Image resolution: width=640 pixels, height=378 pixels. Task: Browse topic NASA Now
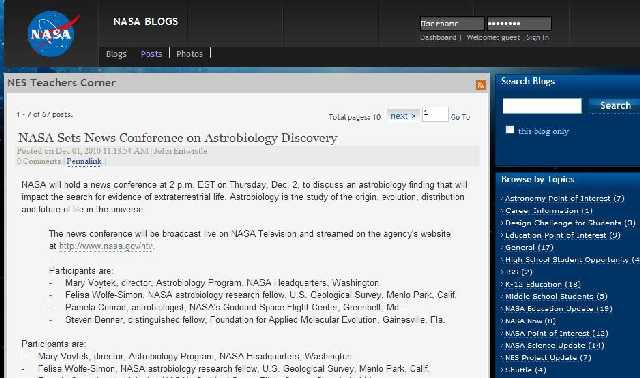[x=530, y=321]
